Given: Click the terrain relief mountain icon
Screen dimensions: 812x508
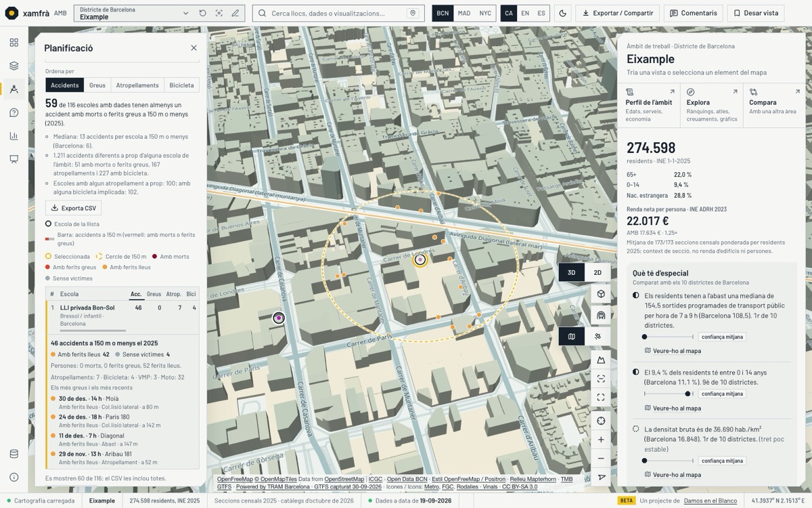Looking at the screenshot, I should tap(601, 360).
